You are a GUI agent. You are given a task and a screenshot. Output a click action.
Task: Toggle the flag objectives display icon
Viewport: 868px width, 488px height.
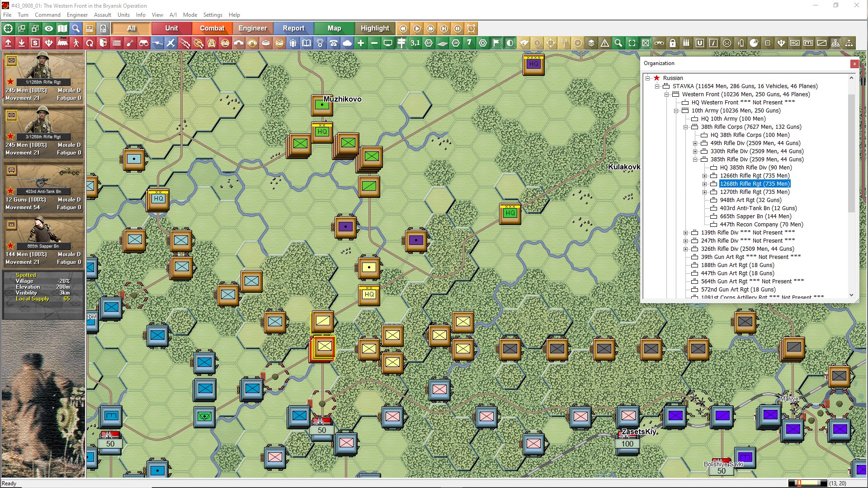coord(496,43)
